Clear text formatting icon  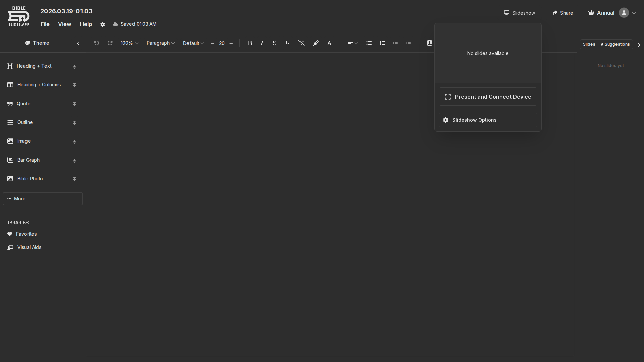[x=302, y=43]
